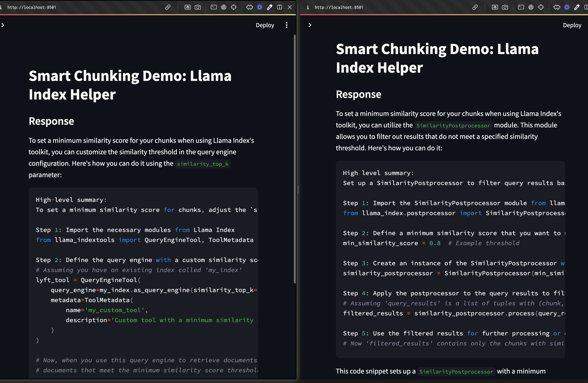Click the localhost:8501 address in right pane
Screen dimensions: 588x383
(x=339, y=7)
